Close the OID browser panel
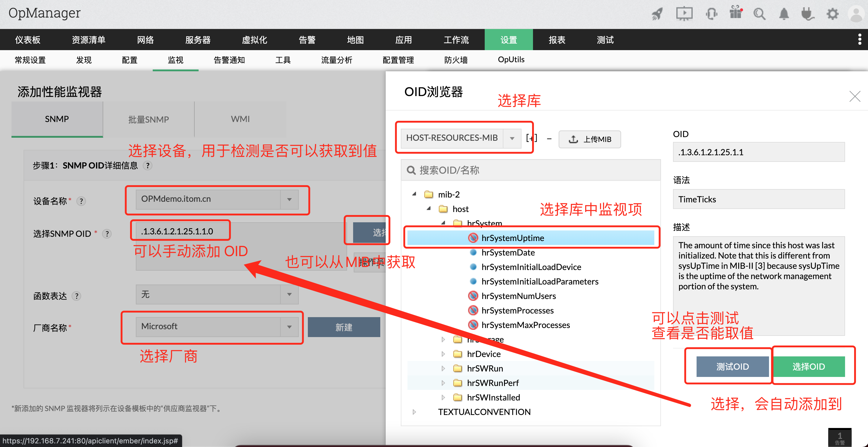868x447 pixels. [855, 96]
